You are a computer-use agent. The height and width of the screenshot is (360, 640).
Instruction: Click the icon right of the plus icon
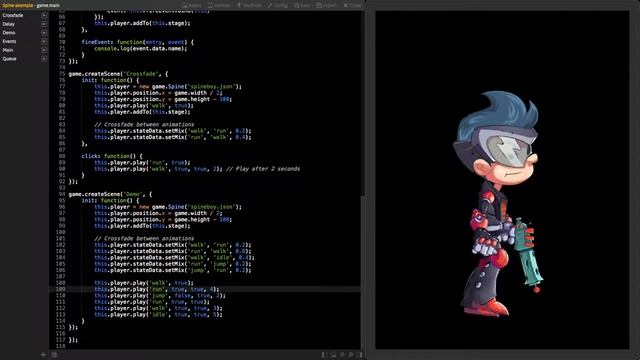point(54,355)
